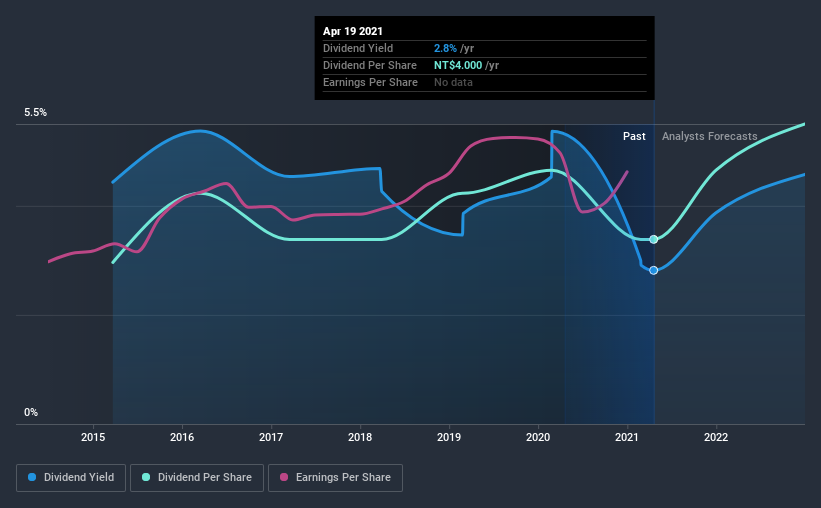Click the 2022 axis label
Image resolution: width=821 pixels, height=508 pixels.
(x=716, y=437)
